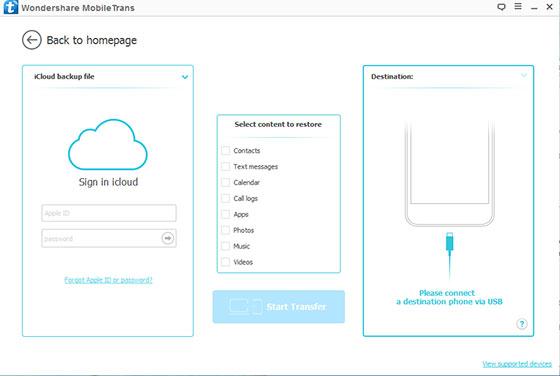This screenshot has width=560, height=376.
Task: Open the feedback speech bubble icon
Action: [501, 7]
